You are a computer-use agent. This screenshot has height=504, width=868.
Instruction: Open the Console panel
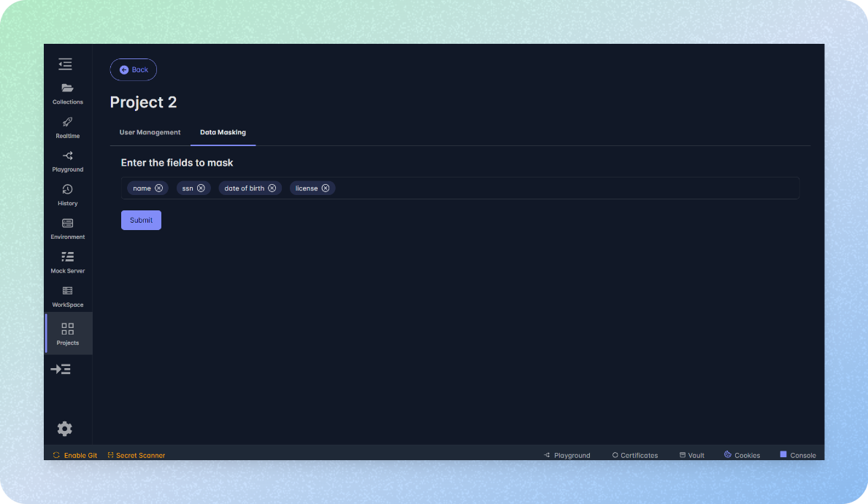pos(798,454)
